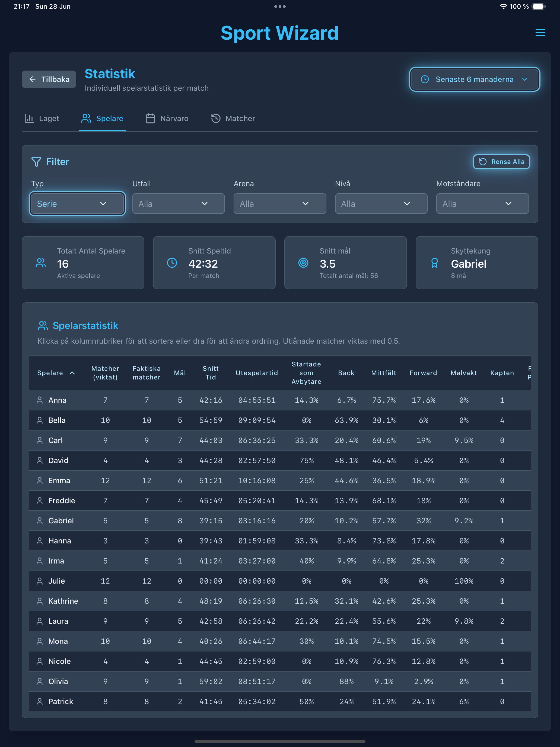This screenshot has width=560, height=747.
Task: Sort by the Back column header
Action: (x=346, y=373)
